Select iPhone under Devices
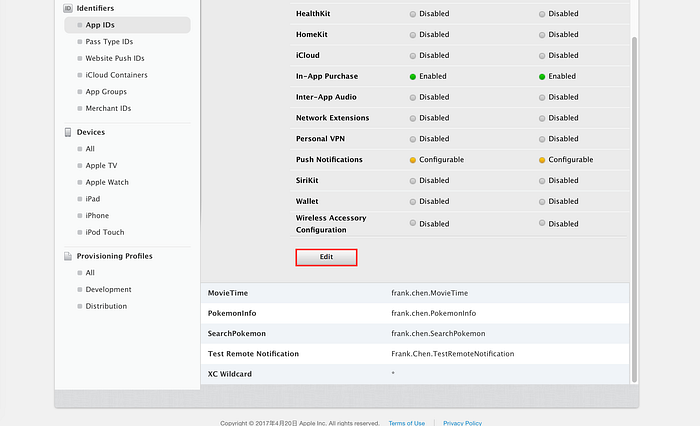 click(97, 216)
